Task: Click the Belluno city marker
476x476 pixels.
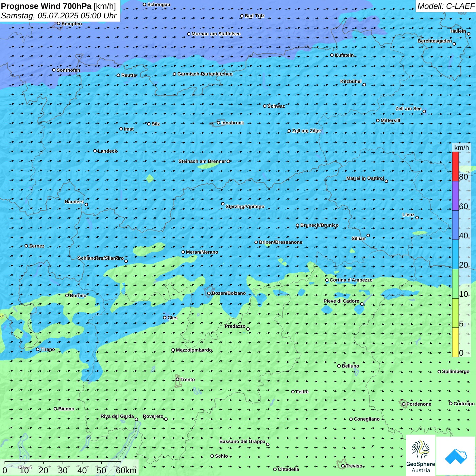Action: [x=339, y=366]
